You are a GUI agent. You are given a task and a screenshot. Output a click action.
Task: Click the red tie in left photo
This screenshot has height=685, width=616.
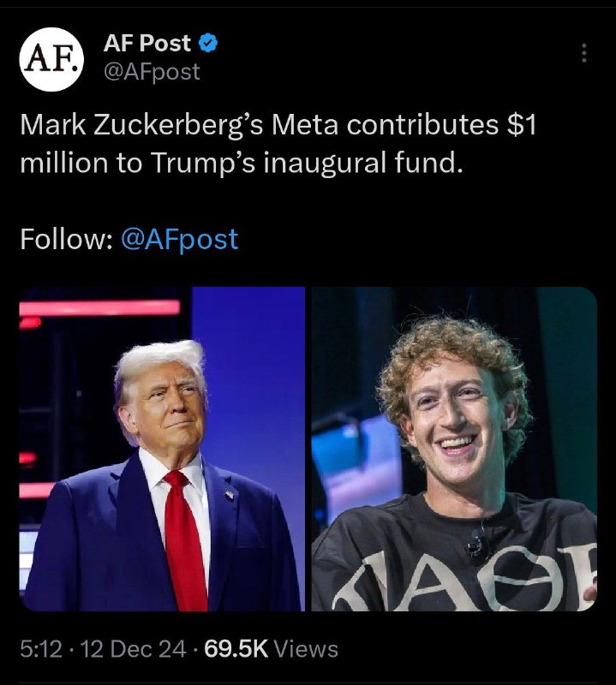[183, 540]
